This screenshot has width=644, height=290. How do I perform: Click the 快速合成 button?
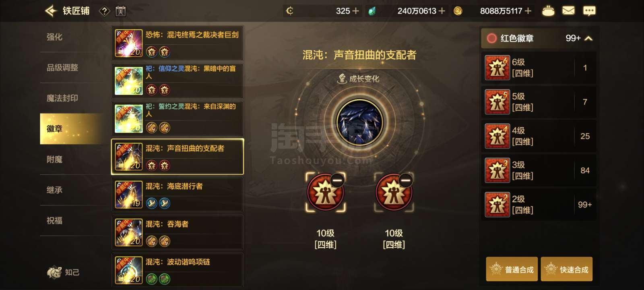567,269
